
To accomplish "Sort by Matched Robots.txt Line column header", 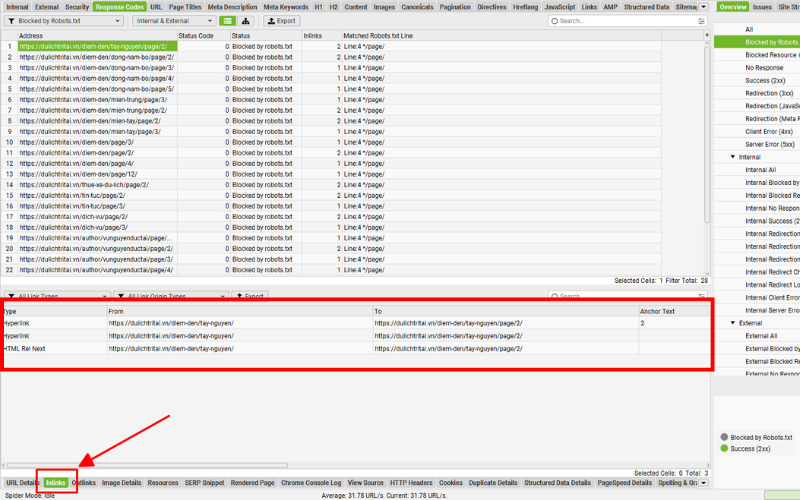I will click(x=502, y=36).
